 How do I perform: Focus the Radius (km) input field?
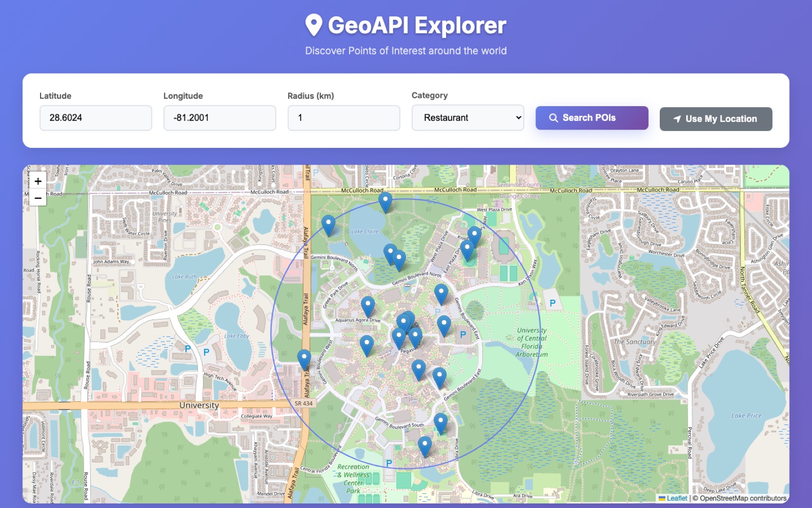(344, 118)
